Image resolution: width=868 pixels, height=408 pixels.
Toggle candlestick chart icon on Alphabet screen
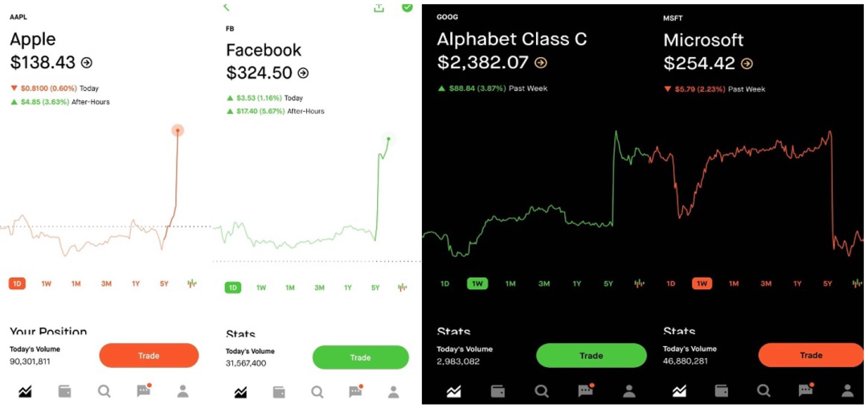[639, 284]
